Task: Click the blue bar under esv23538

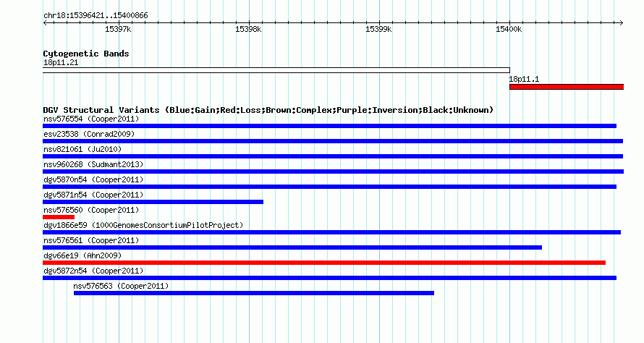Action: coord(333,141)
